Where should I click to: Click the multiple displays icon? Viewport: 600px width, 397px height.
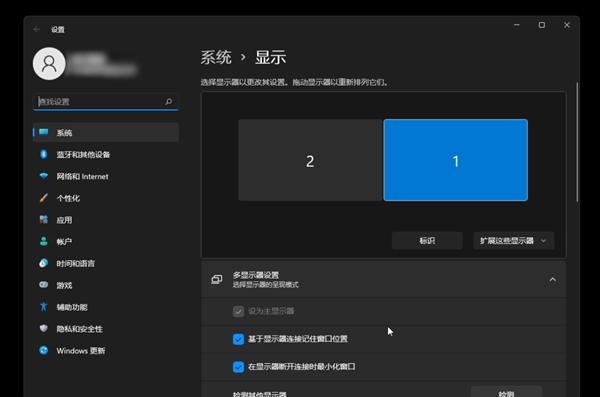pos(217,279)
